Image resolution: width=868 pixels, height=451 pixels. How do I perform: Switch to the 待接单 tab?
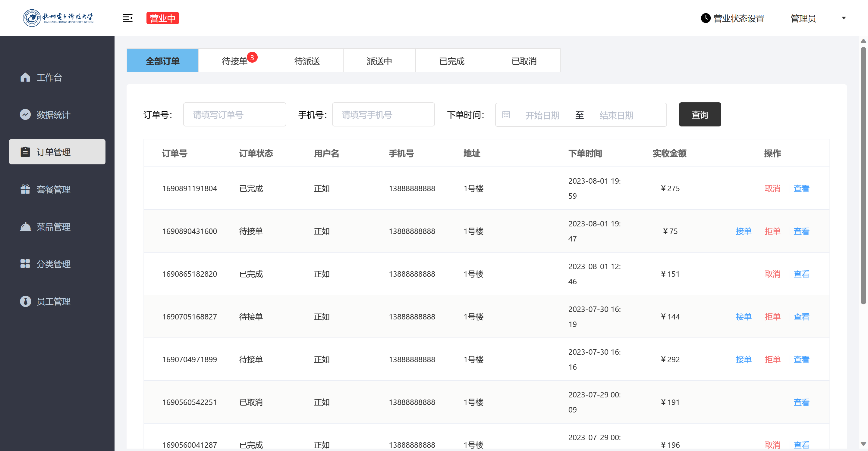[235, 61]
